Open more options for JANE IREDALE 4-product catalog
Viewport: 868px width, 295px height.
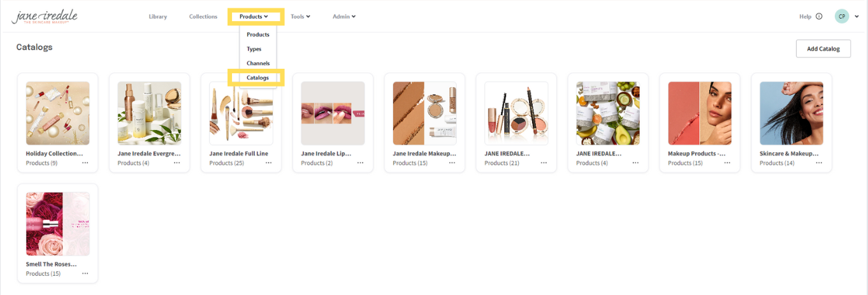635,163
